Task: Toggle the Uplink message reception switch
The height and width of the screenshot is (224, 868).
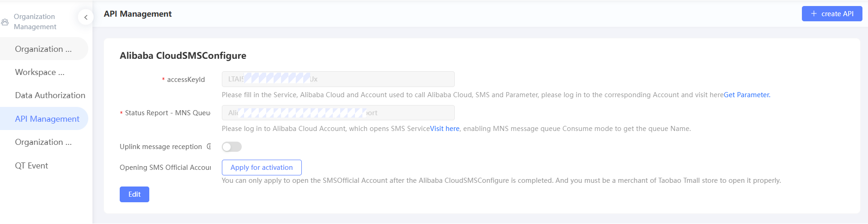Action: tap(232, 147)
